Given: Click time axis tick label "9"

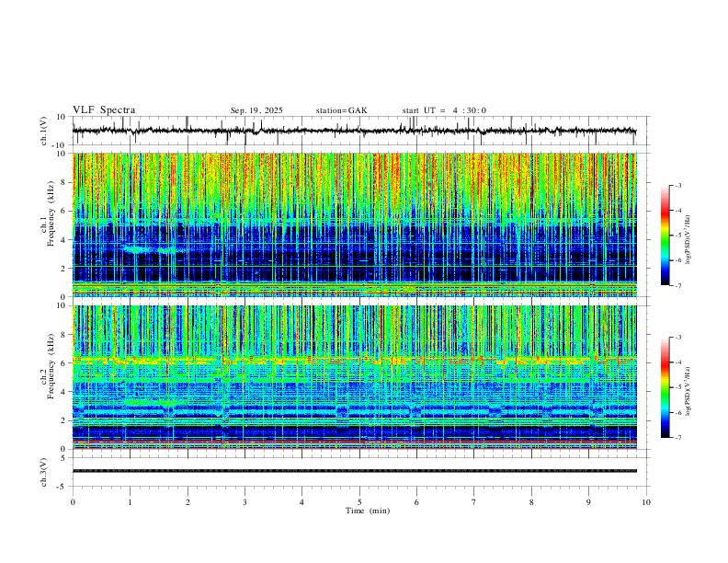Looking at the screenshot, I should pos(588,502).
